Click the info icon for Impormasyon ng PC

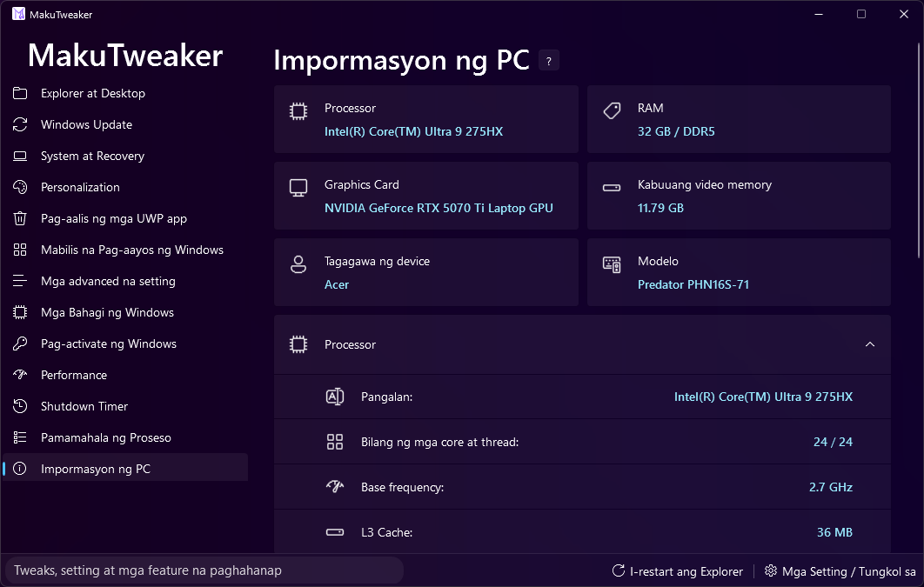click(20, 469)
